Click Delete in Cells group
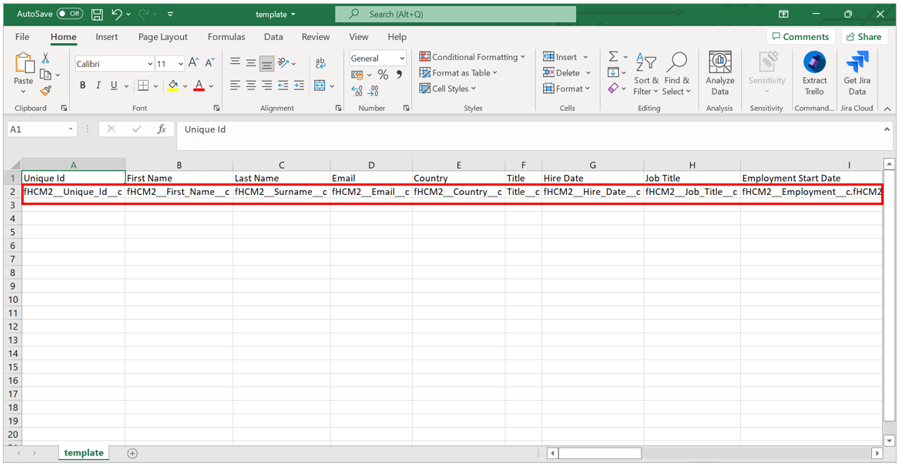Viewport: 903px width, 470px height. [x=567, y=73]
